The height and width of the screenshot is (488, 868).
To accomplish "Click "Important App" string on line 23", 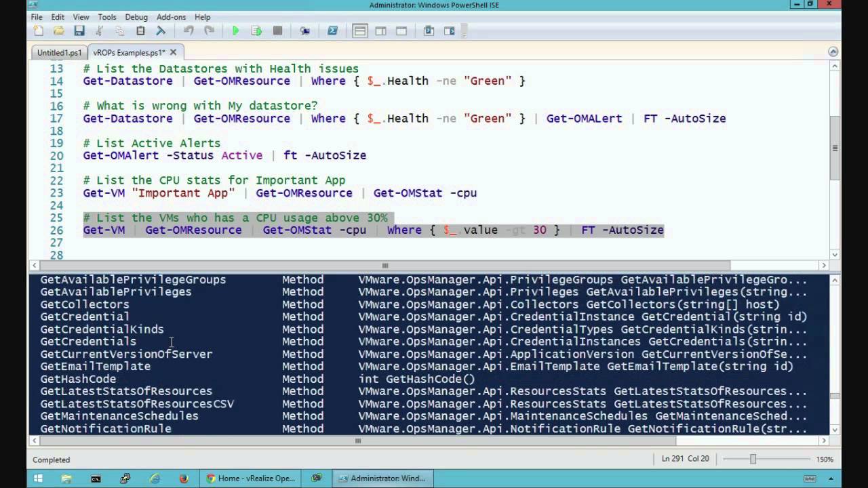I will coord(183,192).
